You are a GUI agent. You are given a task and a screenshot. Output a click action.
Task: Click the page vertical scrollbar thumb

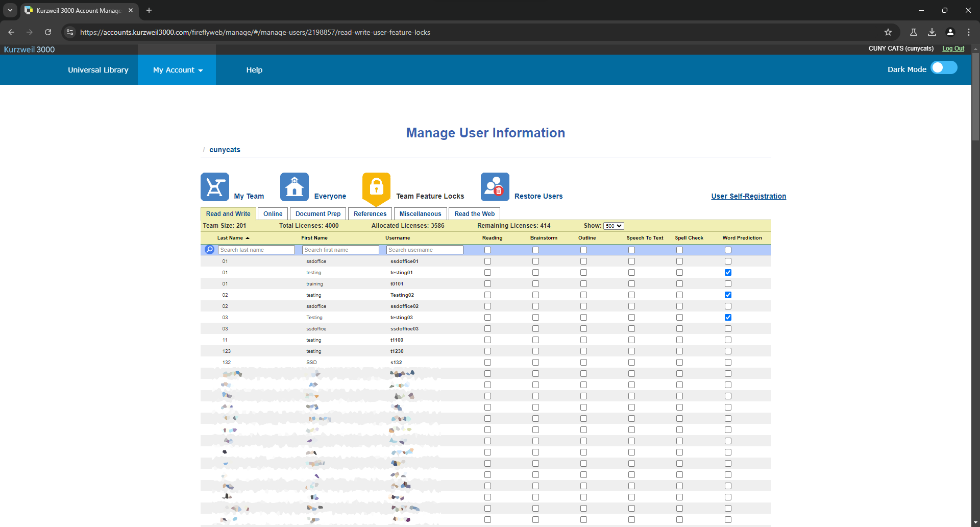[x=975, y=97]
